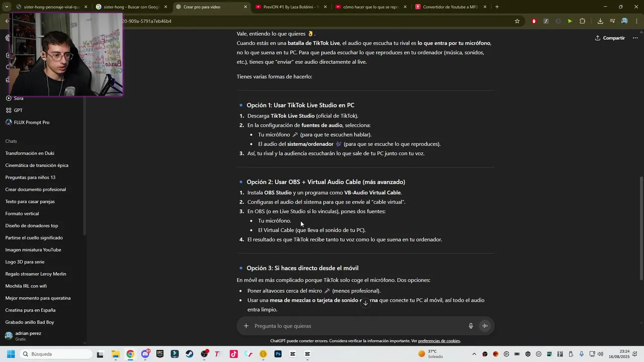The width and height of the screenshot is (644, 362).
Task: Open a new browser tab
Action: click(497, 7)
